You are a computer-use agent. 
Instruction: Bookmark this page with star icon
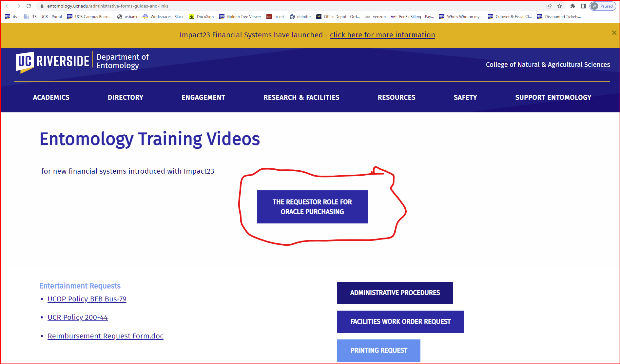pos(560,6)
